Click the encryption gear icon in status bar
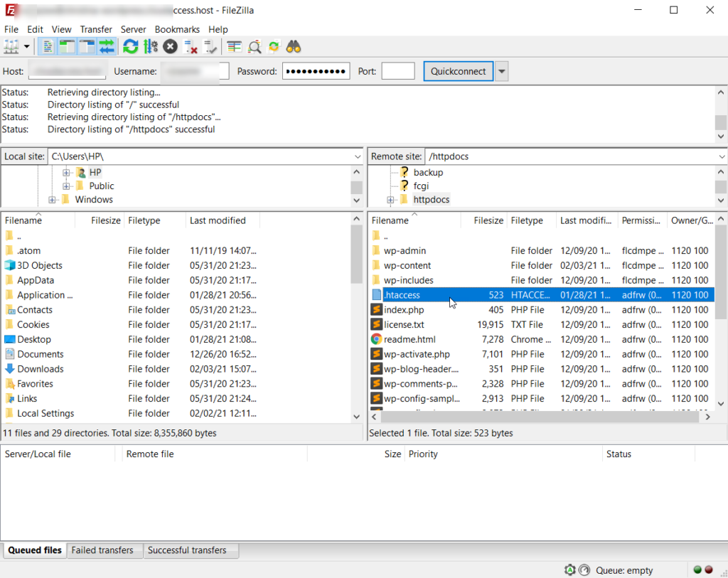Viewport: 728px width, 578px height. point(569,569)
